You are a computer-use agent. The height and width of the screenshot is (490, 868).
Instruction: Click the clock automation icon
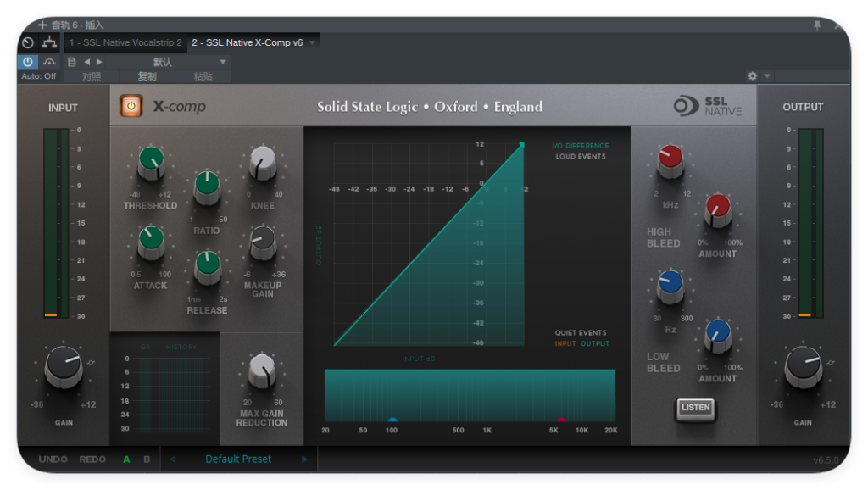[28, 42]
